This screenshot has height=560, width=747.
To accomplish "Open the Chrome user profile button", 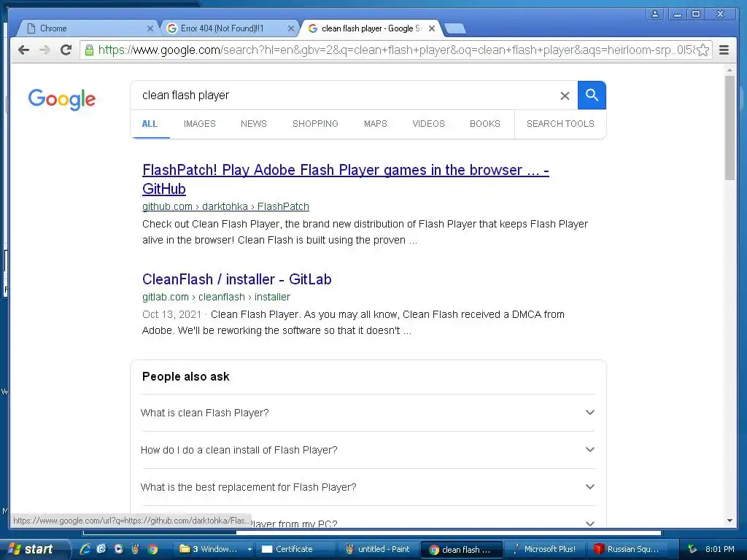I will (x=655, y=14).
